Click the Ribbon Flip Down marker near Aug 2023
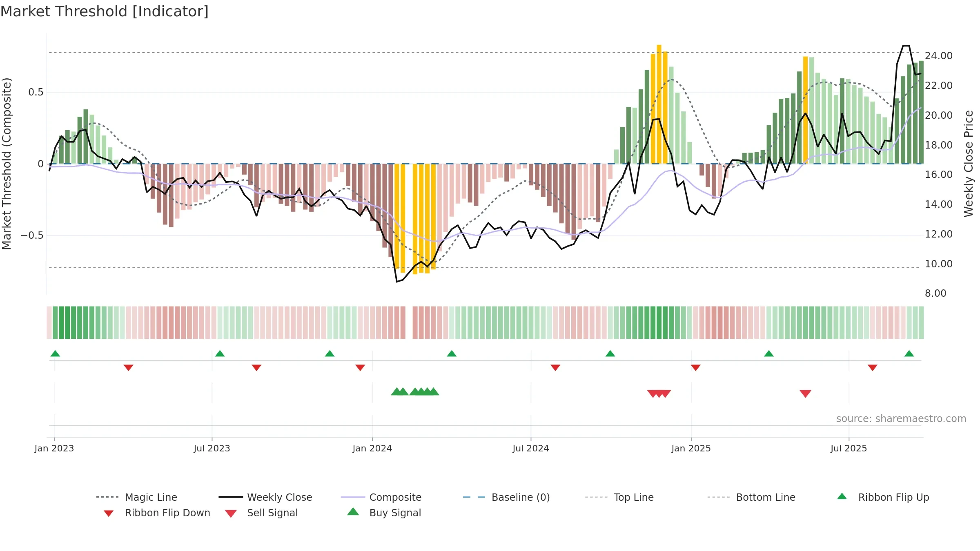This screenshot has width=980, height=551. (x=256, y=368)
